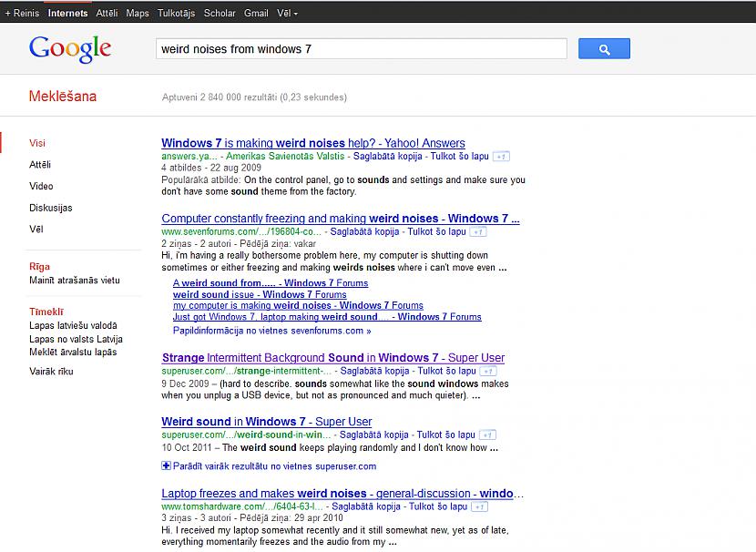Open Windows 7 is making weird noises result

[313, 143]
